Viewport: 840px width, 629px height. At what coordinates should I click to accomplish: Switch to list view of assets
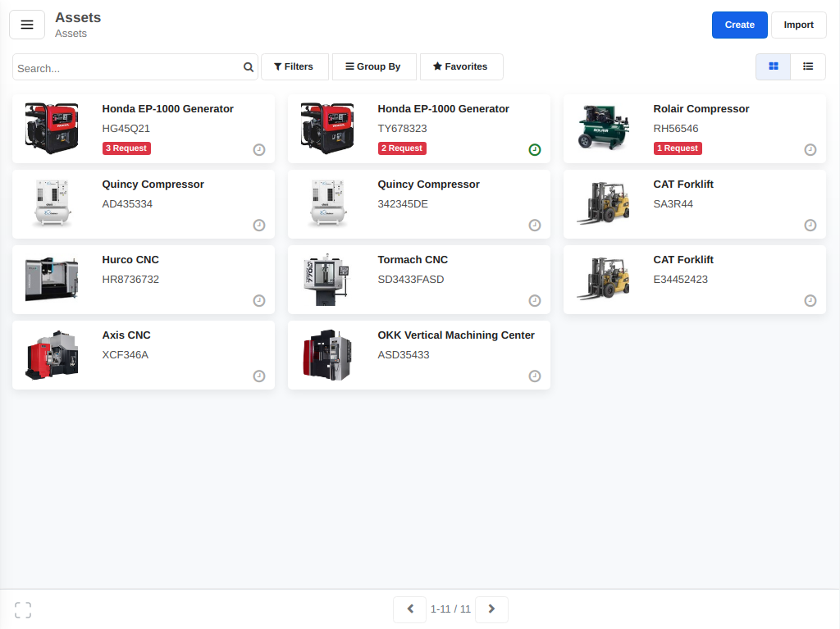(808, 66)
